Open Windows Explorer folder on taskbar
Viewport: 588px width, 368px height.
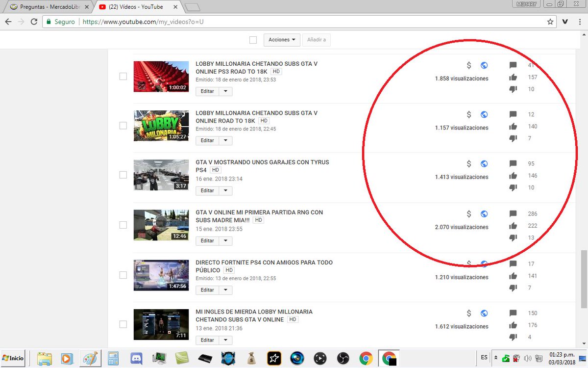coord(45,358)
